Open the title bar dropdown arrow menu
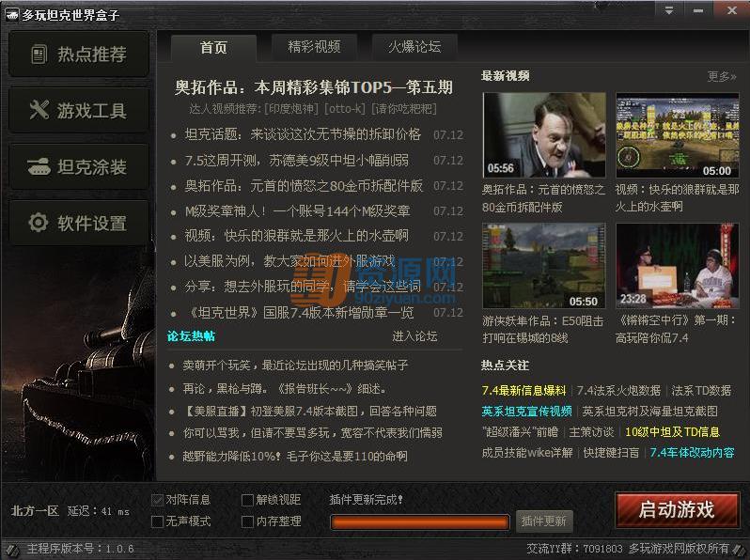 (x=669, y=10)
